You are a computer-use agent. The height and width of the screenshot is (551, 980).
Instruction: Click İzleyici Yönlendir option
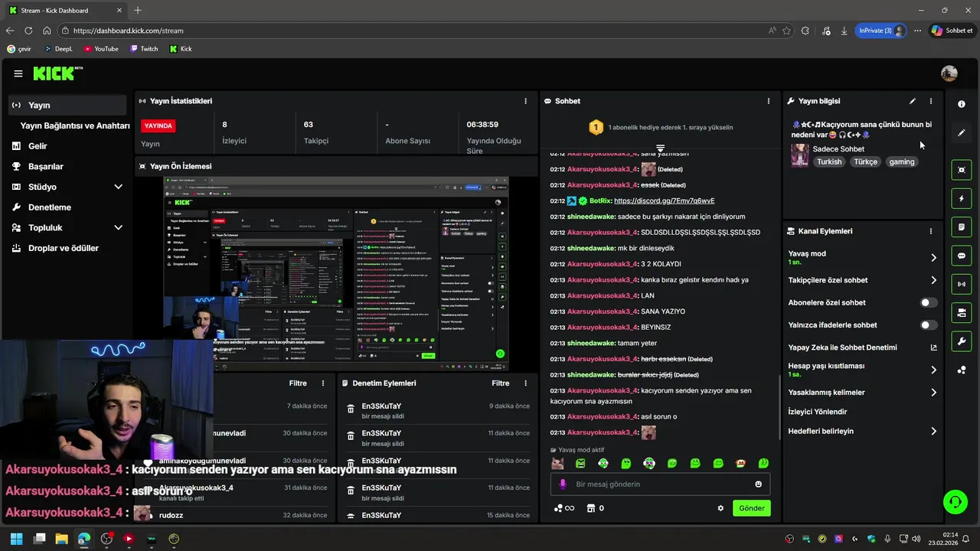[818, 412]
